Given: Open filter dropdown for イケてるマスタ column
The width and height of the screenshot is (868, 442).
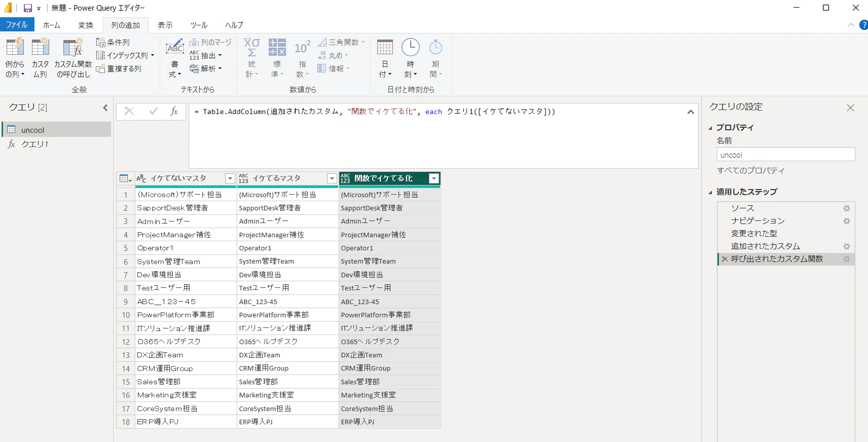Looking at the screenshot, I should (332, 178).
